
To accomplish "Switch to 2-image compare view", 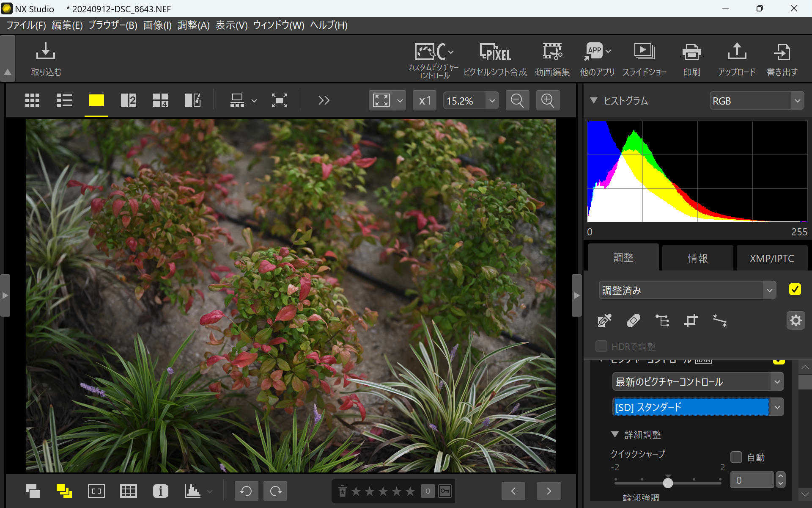I will pos(128,100).
